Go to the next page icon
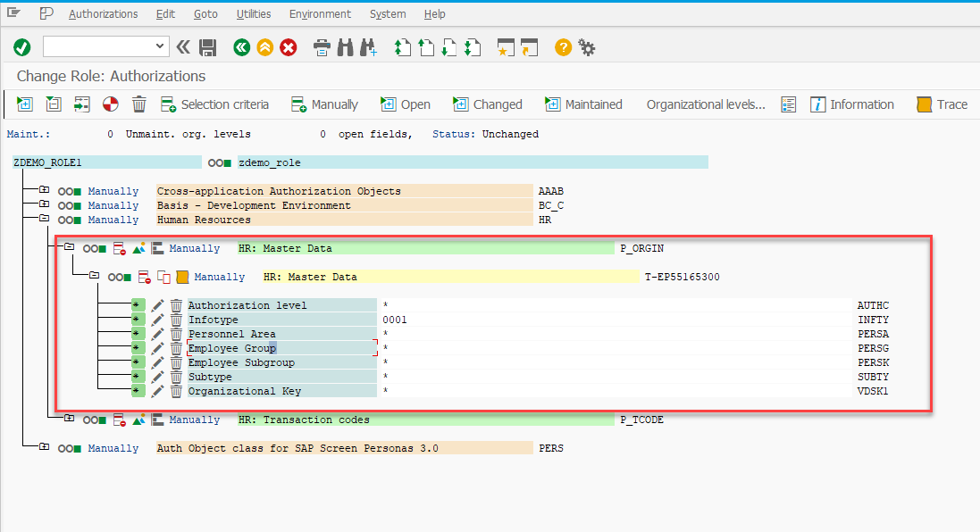 448,47
